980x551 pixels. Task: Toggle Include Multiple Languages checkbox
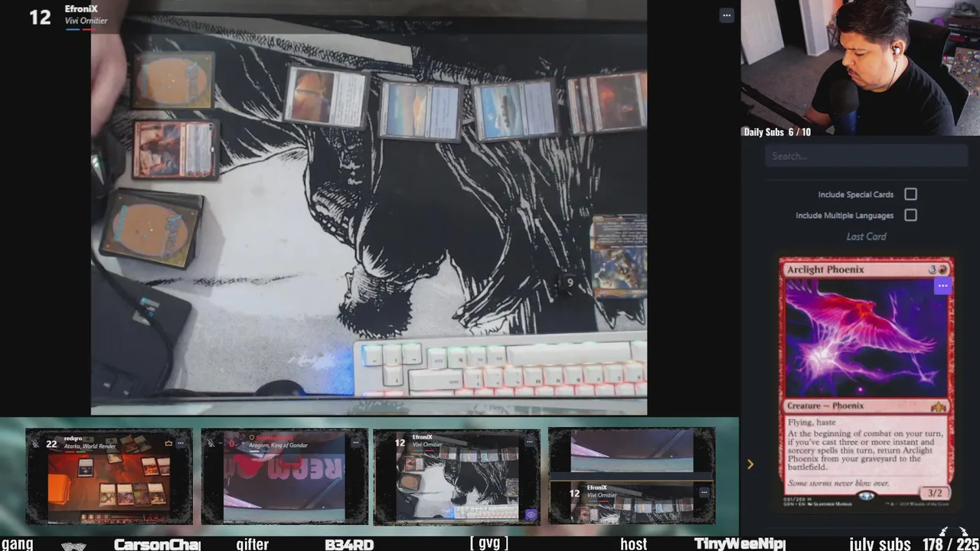click(x=910, y=215)
